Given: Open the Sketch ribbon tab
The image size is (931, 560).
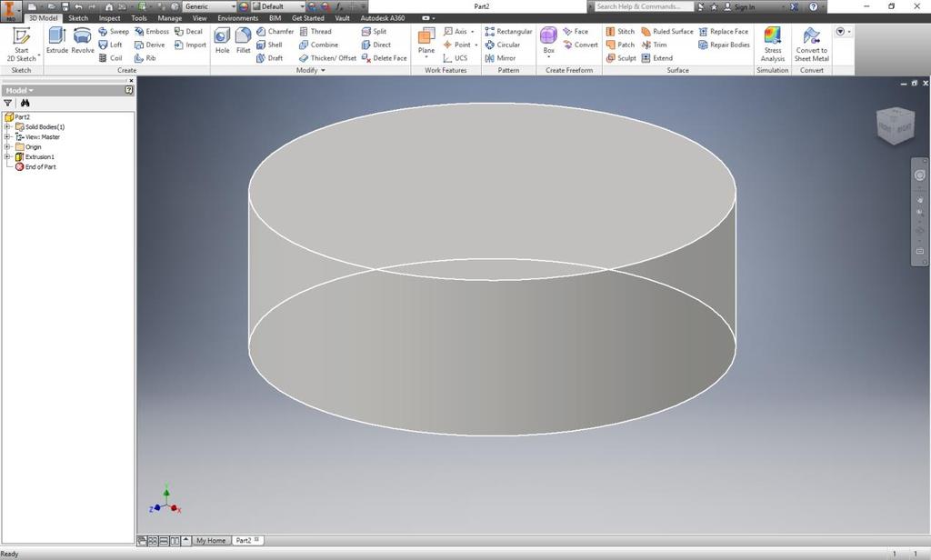Looking at the screenshot, I should [x=78, y=18].
